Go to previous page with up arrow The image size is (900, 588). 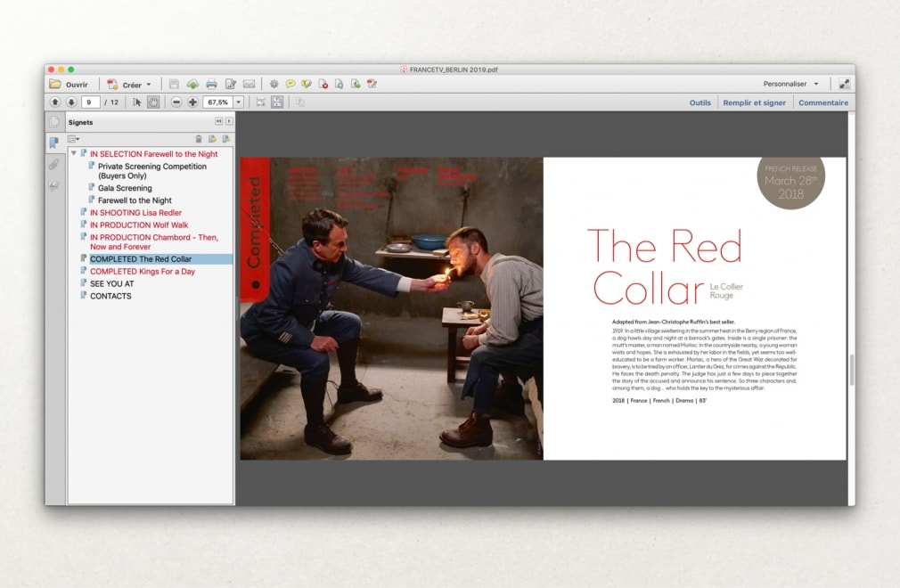click(56, 102)
